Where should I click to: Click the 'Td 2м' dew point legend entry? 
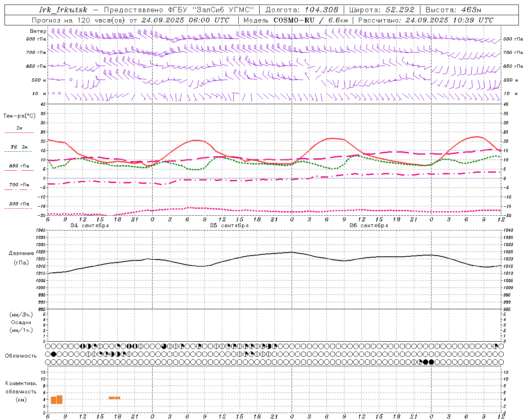click(x=19, y=147)
